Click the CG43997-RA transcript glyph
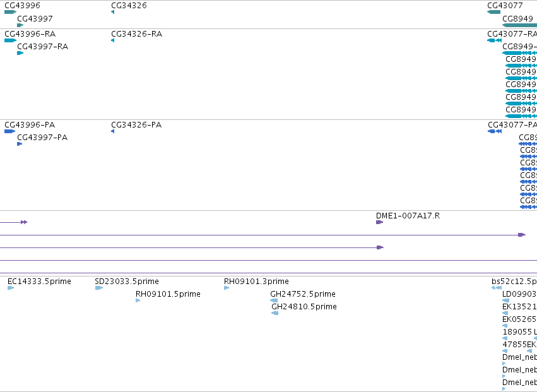Screen dimensions: 537x392 click(x=20, y=53)
